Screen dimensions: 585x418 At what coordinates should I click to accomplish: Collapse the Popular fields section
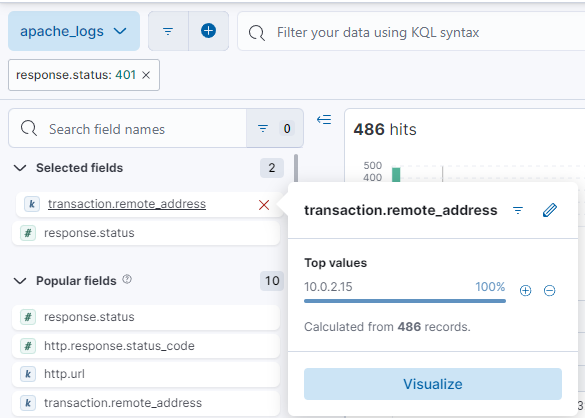20,281
